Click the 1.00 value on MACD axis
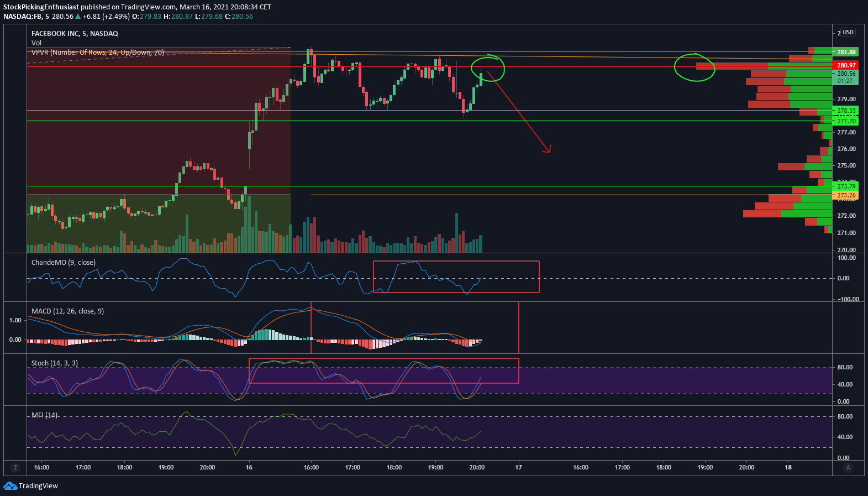The image size is (868, 496). 15,321
